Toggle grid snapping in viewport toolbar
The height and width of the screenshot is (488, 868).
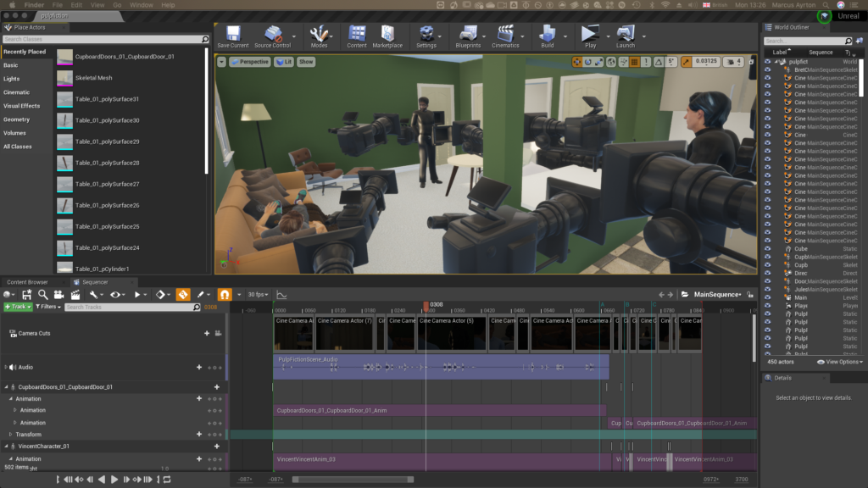(x=634, y=62)
